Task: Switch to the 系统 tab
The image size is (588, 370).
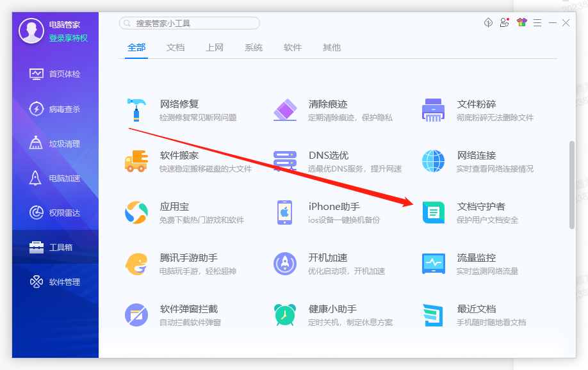Action: click(254, 47)
